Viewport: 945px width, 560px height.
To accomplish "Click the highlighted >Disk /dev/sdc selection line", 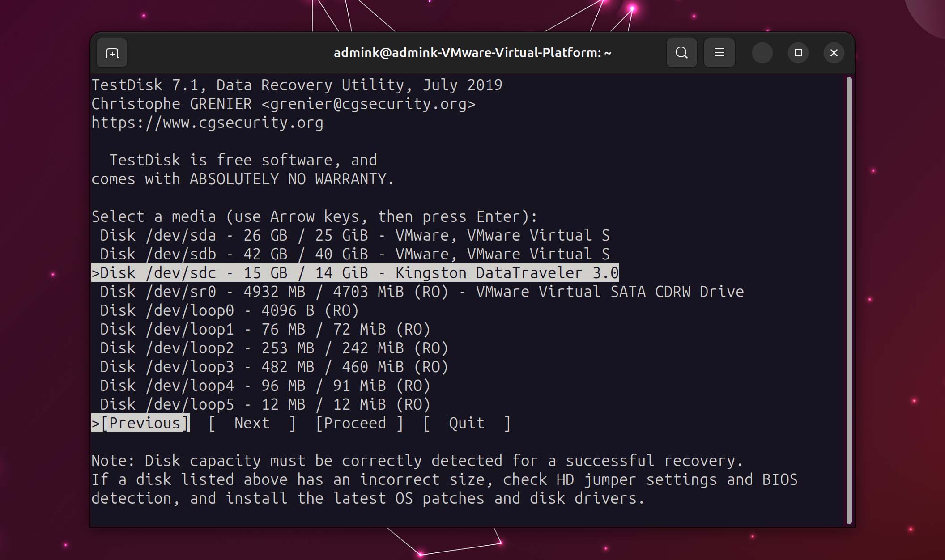I will [x=353, y=272].
